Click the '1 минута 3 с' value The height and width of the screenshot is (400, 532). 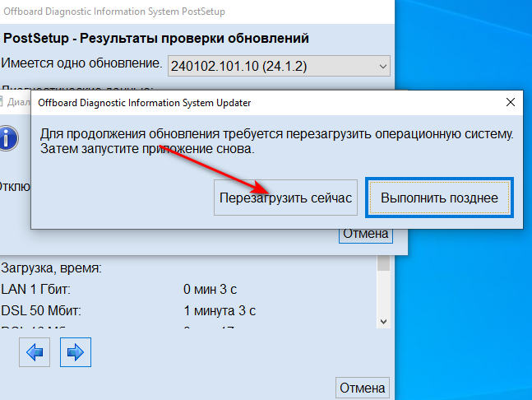pos(220,310)
